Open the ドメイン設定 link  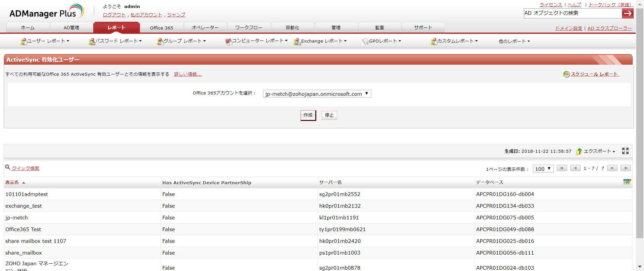tap(569, 28)
